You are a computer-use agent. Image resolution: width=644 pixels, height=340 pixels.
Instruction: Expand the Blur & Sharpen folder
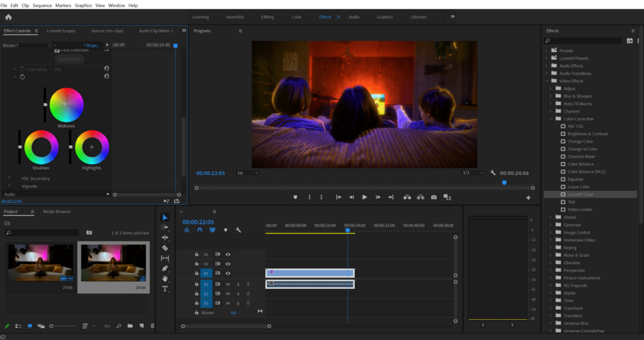[551, 96]
